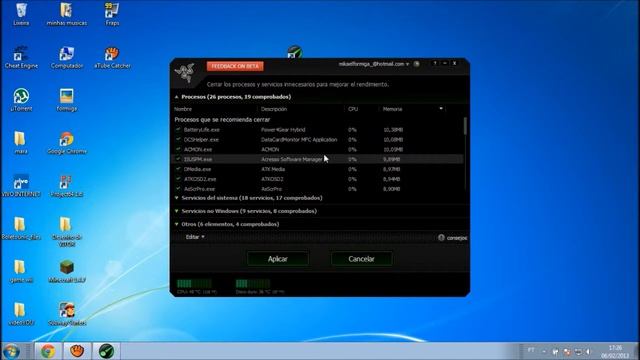Show hidden system tray icons
Screen dimensions: 640x360
click(x=544, y=351)
